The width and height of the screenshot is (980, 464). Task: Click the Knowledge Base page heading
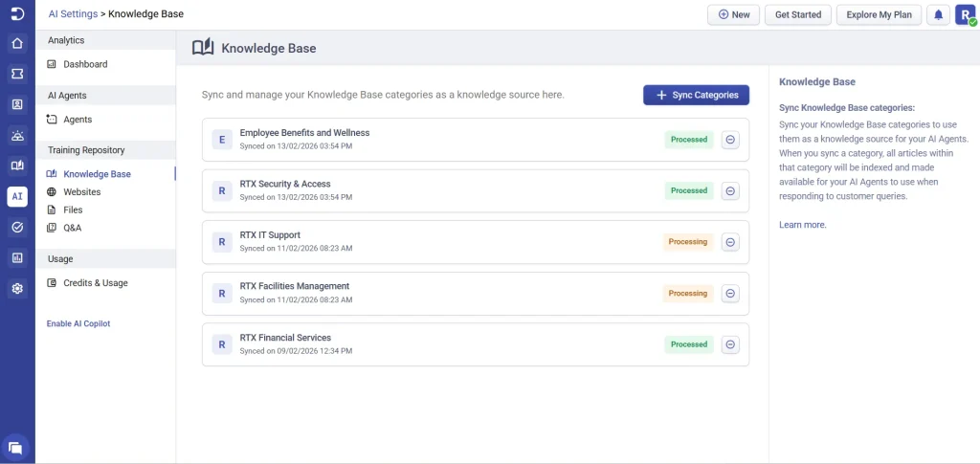pyautogui.click(x=269, y=48)
